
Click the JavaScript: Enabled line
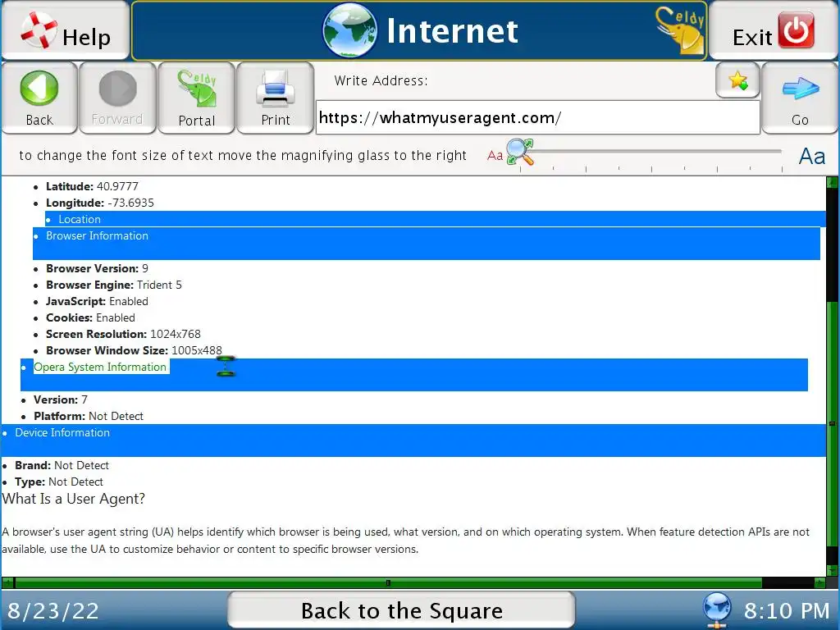pos(97,302)
